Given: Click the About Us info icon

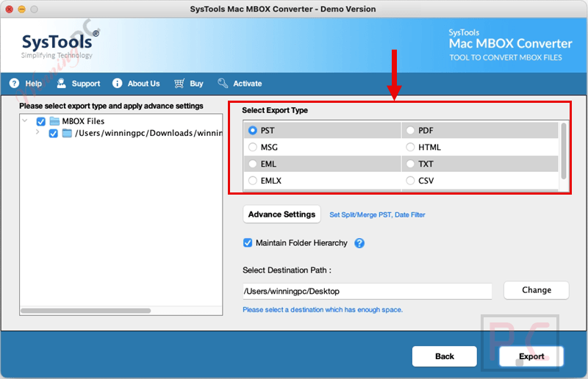Looking at the screenshot, I should point(117,83).
